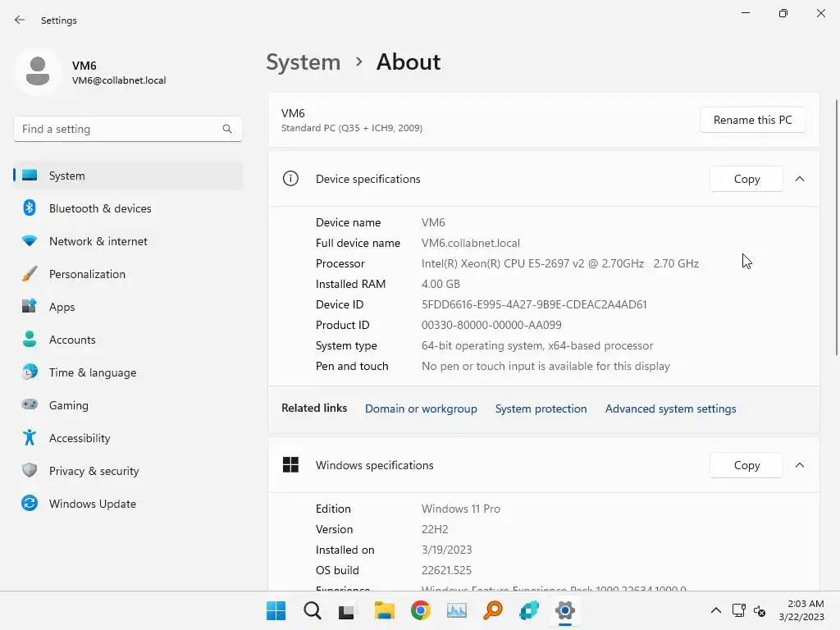Click the Installed RAM value 4.00 GB
Viewport: 840px width, 630px height.
[441, 284]
